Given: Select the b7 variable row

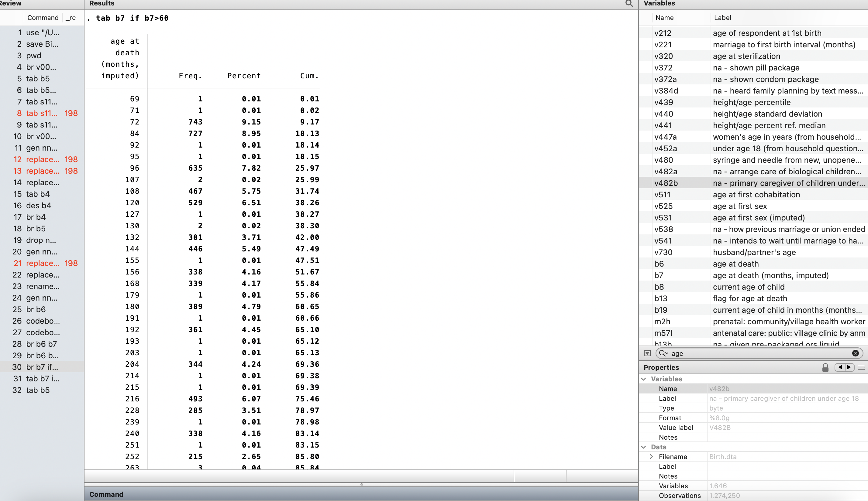Looking at the screenshot, I should point(659,275).
